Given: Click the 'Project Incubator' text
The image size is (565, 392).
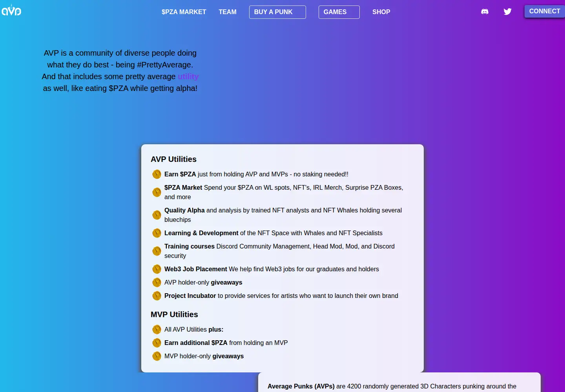Looking at the screenshot, I should [190, 296].
